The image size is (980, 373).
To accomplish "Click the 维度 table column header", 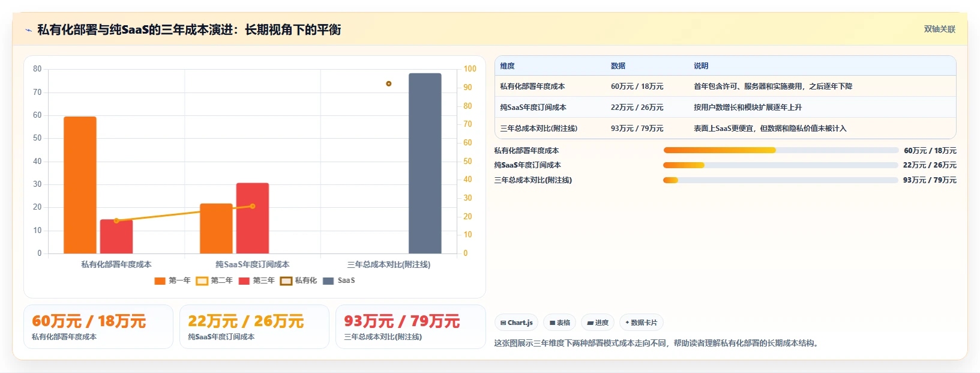I will 507,66.
